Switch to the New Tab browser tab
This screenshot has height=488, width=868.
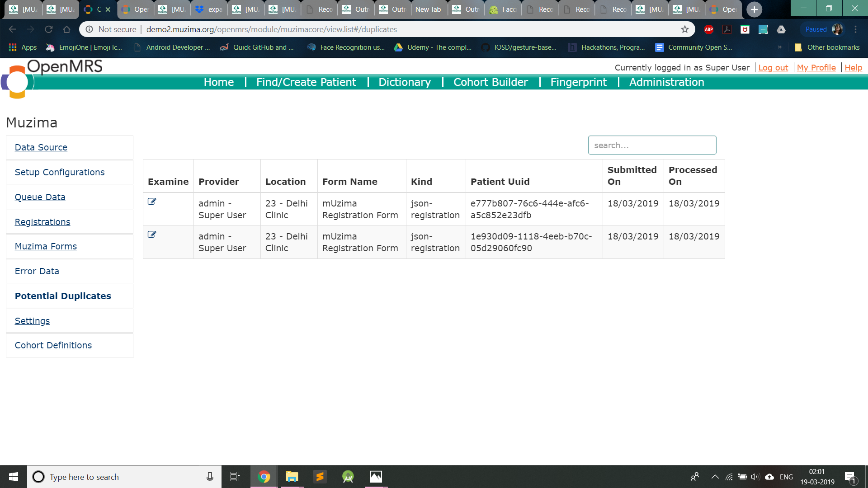pyautogui.click(x=429, y=9)
